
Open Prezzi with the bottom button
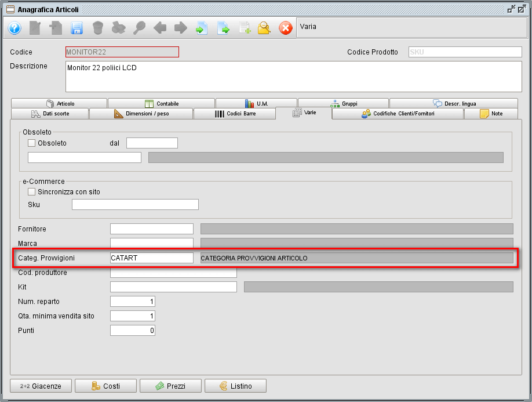tap(170, 386)
